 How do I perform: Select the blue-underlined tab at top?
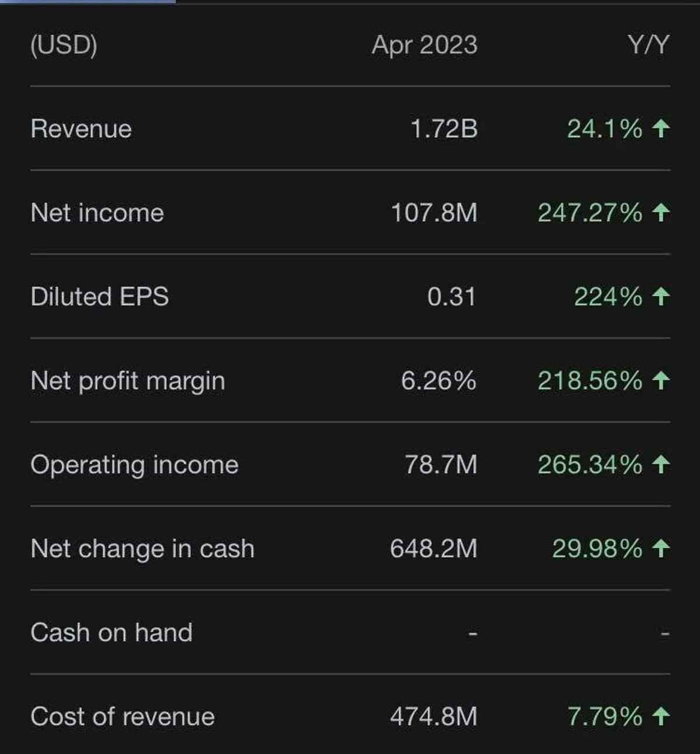click(x=87, y=2)
